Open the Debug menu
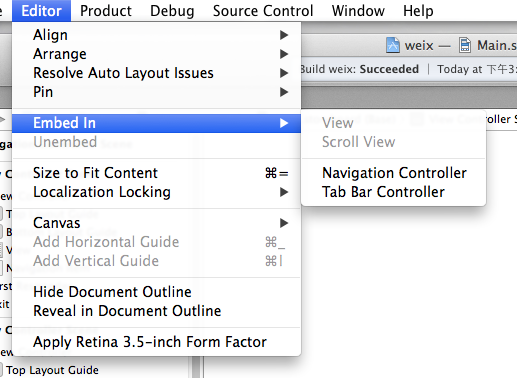The image size is (517, 378). [x=172, y=11]
